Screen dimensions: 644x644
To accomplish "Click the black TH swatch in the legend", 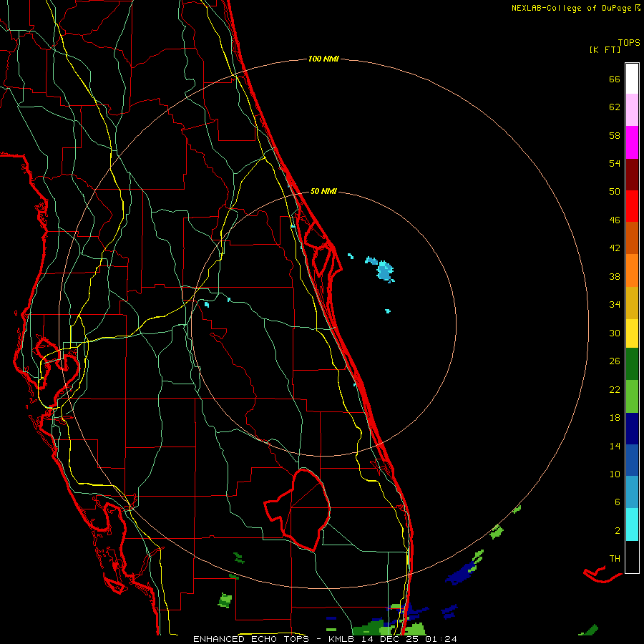I will pos(632,557).
